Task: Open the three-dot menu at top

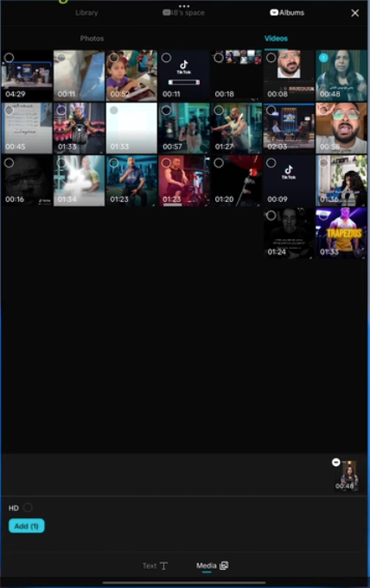Action: (x=184, y=6)
